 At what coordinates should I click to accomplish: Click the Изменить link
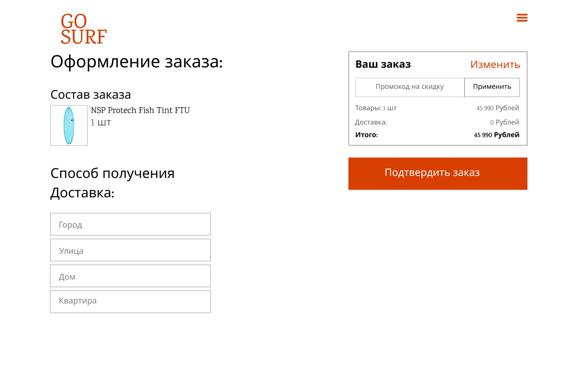[495, 64]
